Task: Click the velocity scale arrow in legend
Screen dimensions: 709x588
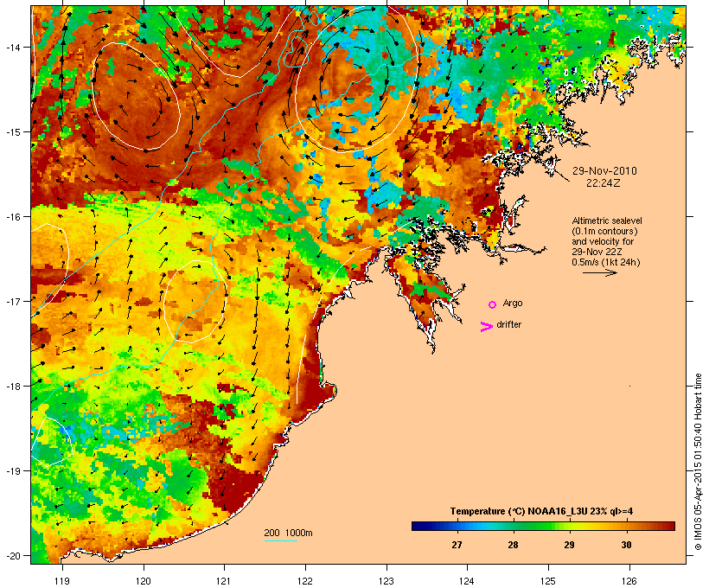Action: tap(599, 272)
